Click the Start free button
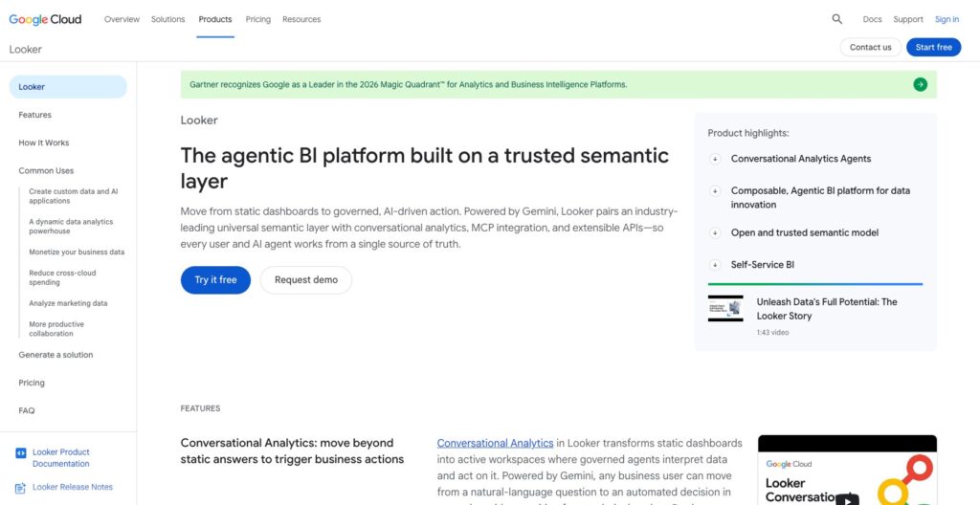980x505 pixels. point(934,48)
